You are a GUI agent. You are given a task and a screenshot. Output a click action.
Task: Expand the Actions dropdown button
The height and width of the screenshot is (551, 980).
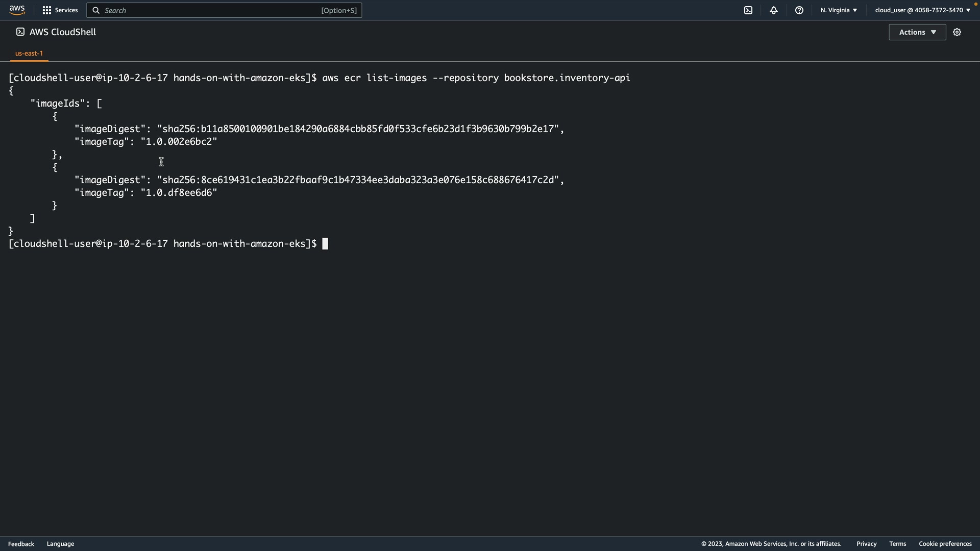tap(917, 32)
